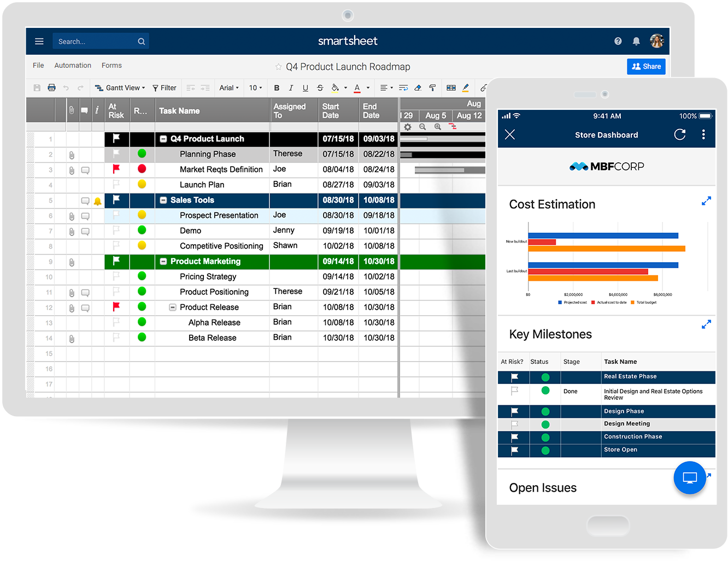Zoom out the Gantt timeline
This screenshot has height=561, width=728.
(x=422, y=127)
